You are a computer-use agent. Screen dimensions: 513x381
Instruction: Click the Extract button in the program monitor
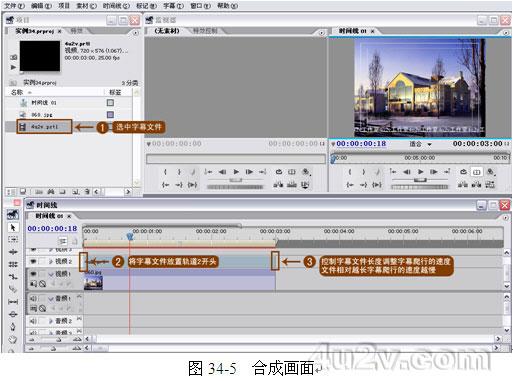point(476,184)
